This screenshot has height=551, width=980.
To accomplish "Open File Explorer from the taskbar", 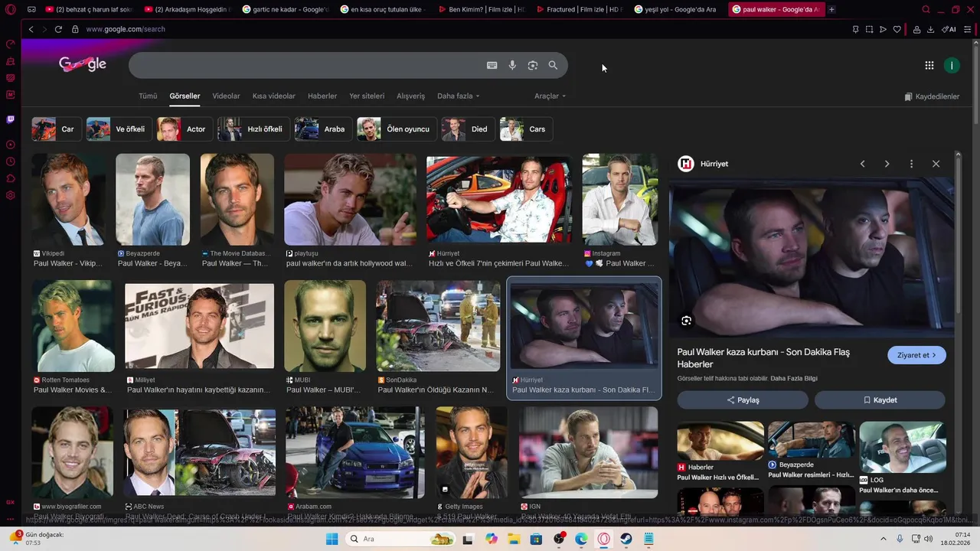I will point(514,539).
